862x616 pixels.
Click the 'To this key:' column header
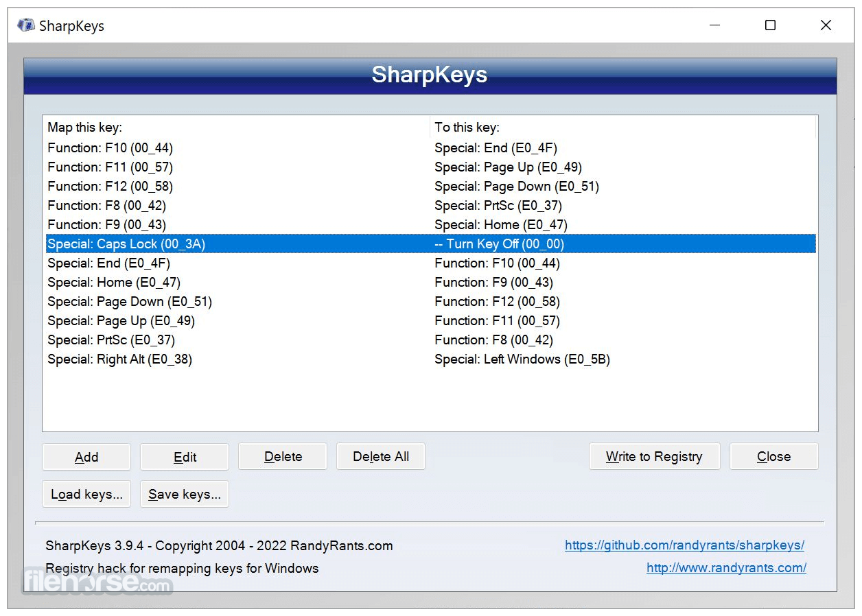point(623,127)
